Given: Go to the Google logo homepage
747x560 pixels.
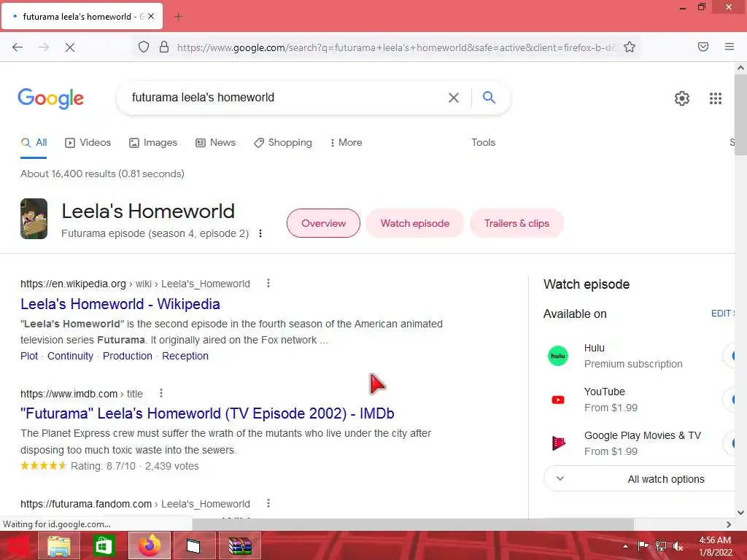Looking at the screenshot, I should coord(51,98).
